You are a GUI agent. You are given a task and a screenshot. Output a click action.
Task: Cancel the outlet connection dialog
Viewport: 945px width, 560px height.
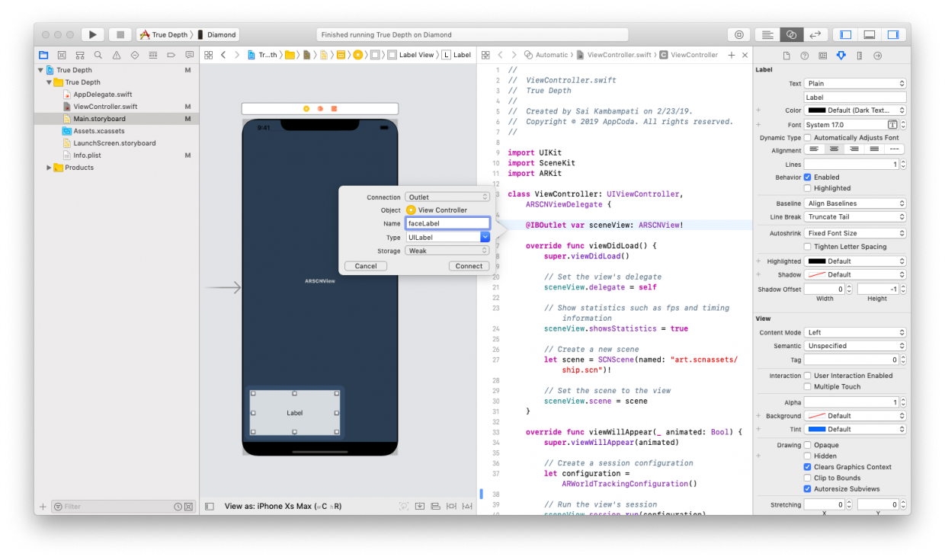pos(365,265)
